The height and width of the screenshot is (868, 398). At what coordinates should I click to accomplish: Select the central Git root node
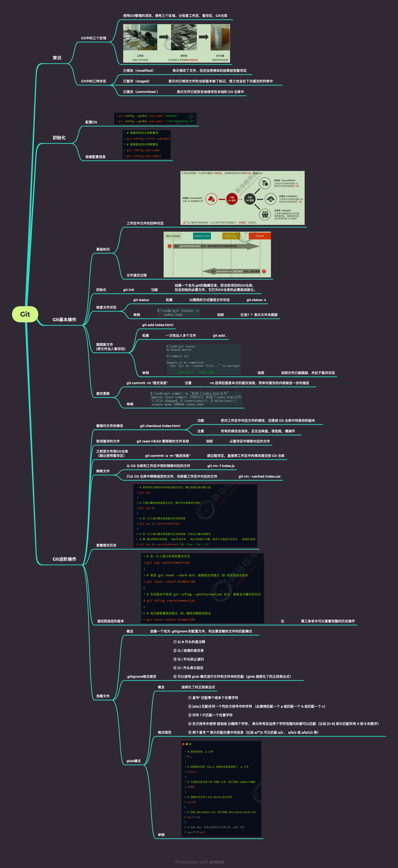pos(25,314)
